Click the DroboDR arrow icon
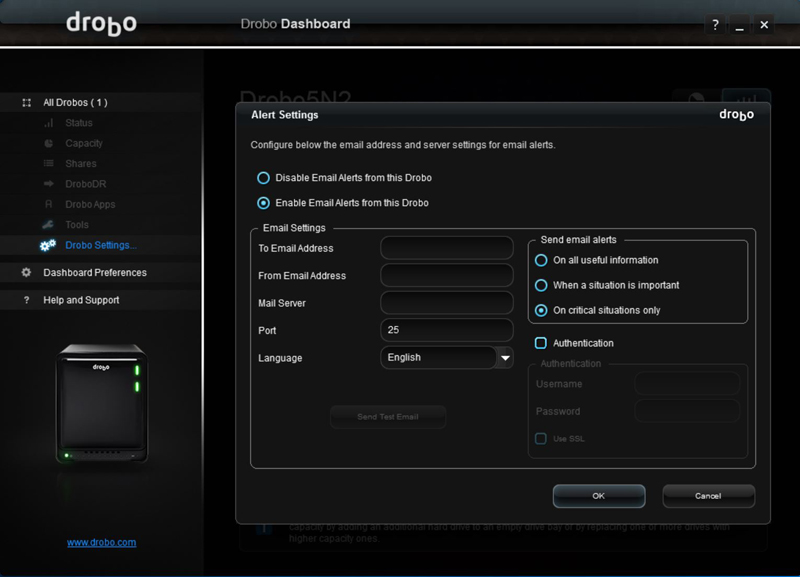This screenshot has width=800, height=577. (48, 184)
